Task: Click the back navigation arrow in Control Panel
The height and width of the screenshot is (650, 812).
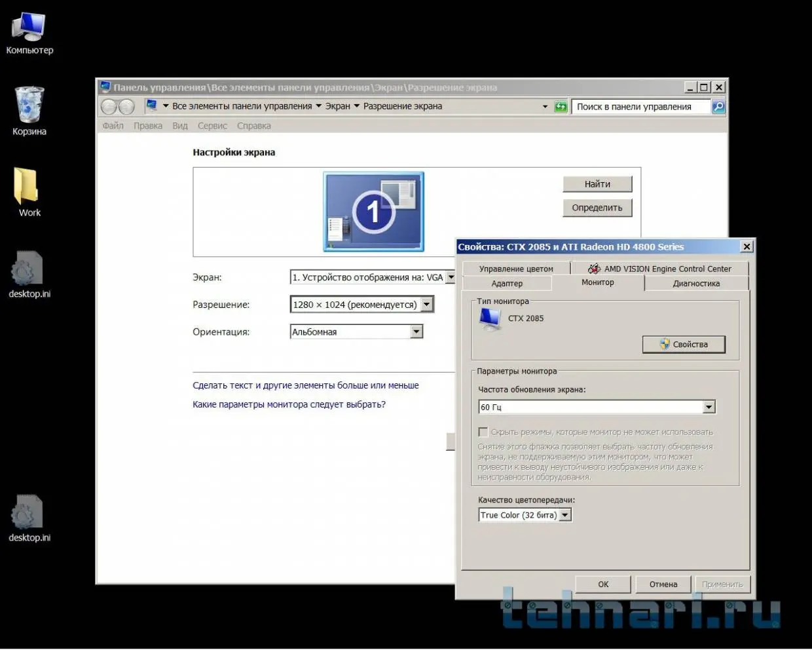Action: tap(109, 106)
